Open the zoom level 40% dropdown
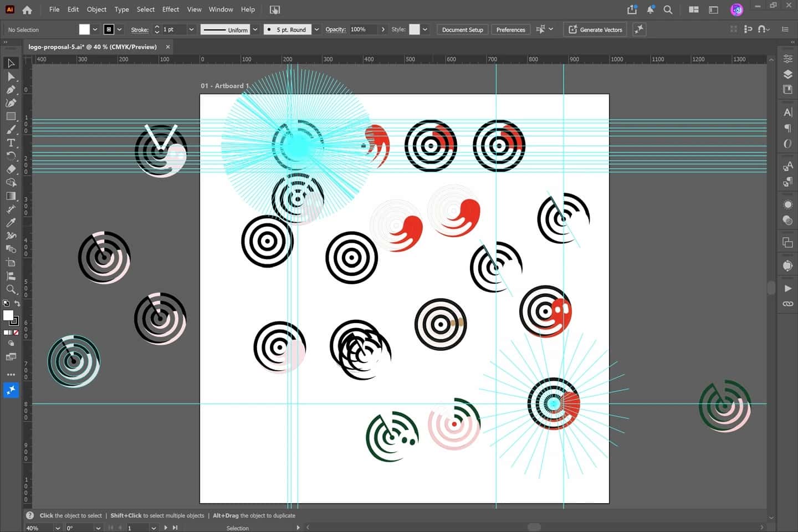This screenshot has height=532, width=798. [x=58, y=528]
